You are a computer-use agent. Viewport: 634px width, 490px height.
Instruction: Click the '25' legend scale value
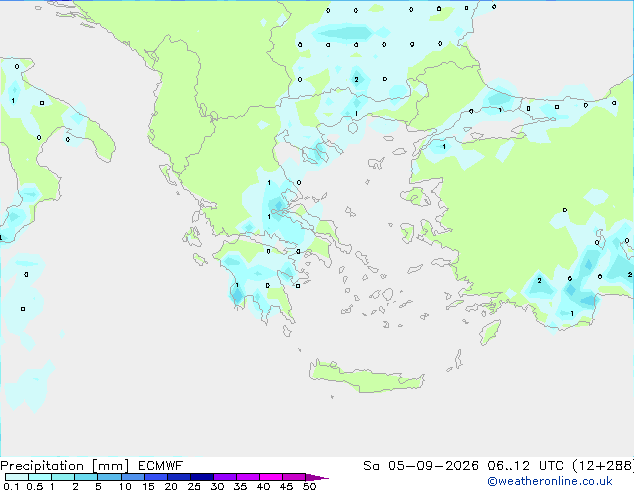[194, 486]
